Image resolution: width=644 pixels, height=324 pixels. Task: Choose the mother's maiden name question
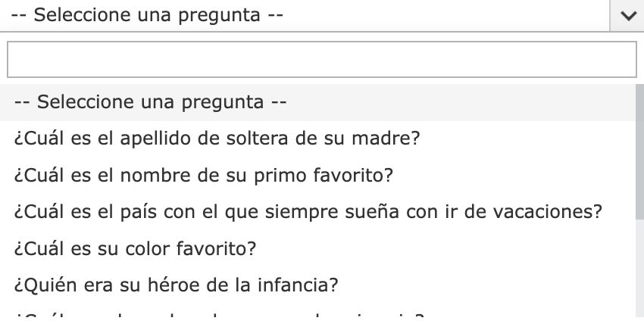217,139
